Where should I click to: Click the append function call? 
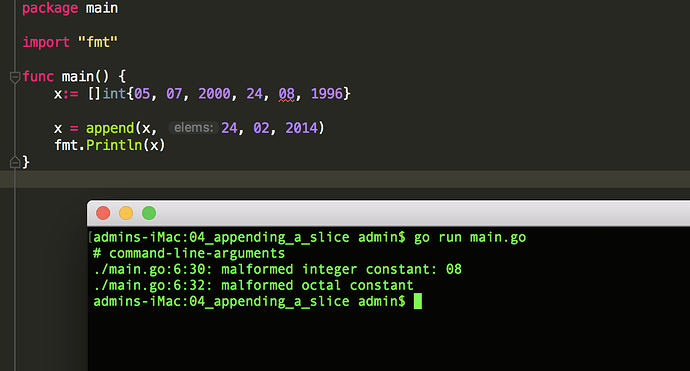click(x=110, y=129)
